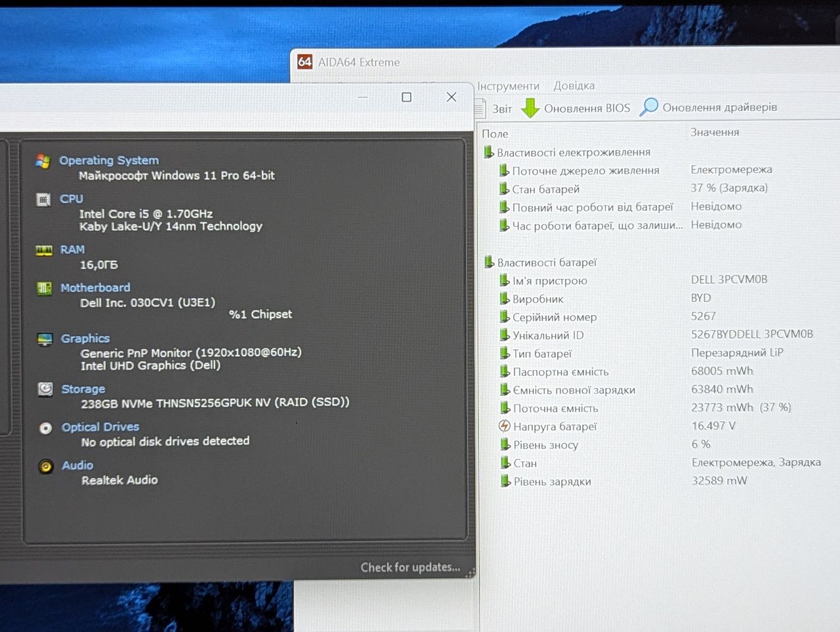The width and height of the screenshot is (840, 632).
Task: Click the green BIOS update arrow icon
Action: [530, 108]
